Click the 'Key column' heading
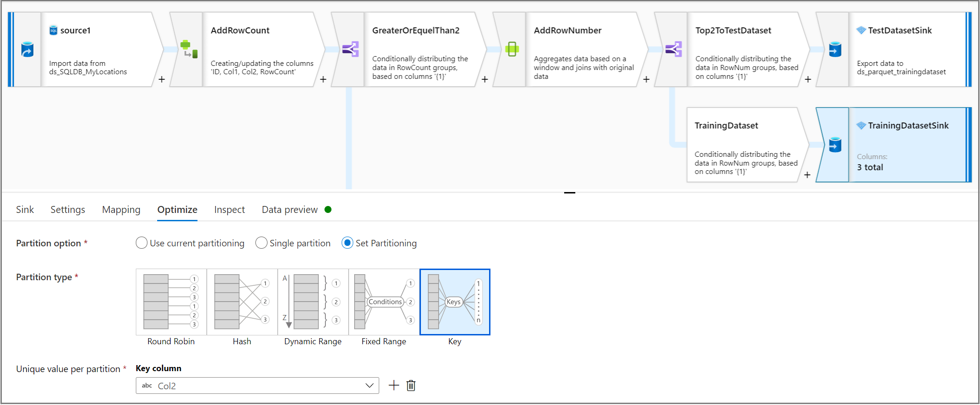 [159, 368]
